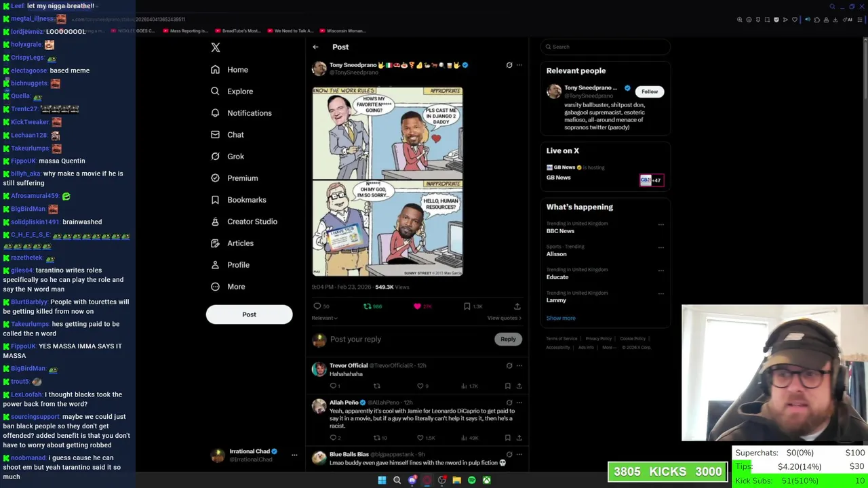This screenshot has width=868, height=488.
Task: Click the Post your reply field
Action: pos(410,339)
